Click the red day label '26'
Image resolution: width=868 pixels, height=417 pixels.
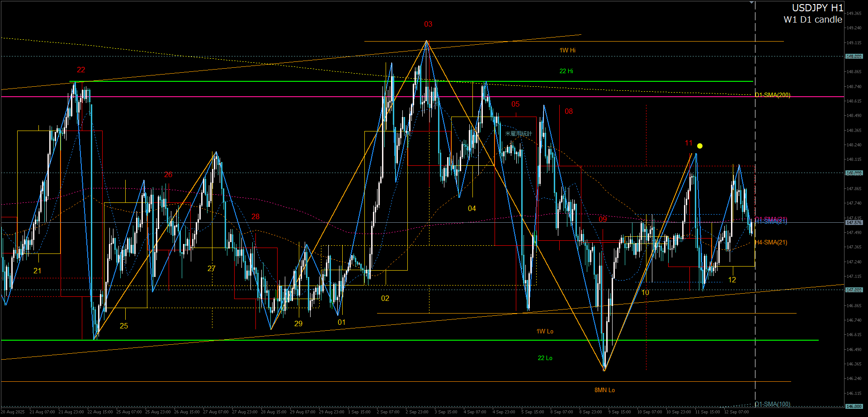[168, 174]
